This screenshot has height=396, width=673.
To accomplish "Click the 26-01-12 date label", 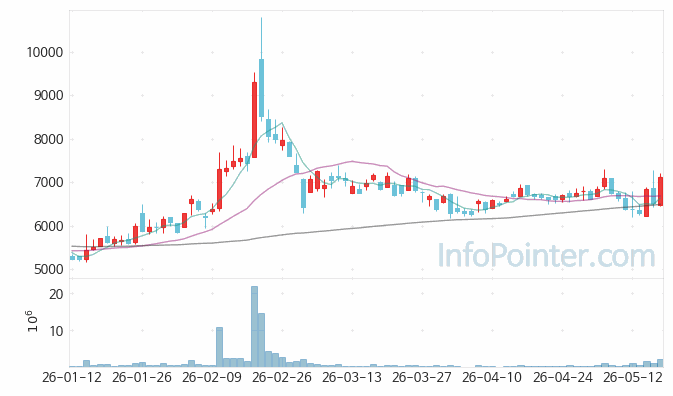I will 72,378.
